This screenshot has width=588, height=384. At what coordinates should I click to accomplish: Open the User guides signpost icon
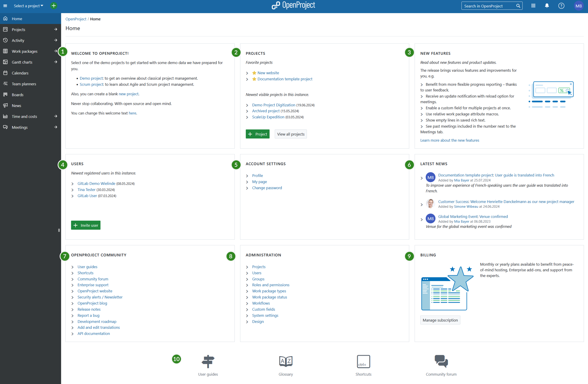(x=208, y=361)
